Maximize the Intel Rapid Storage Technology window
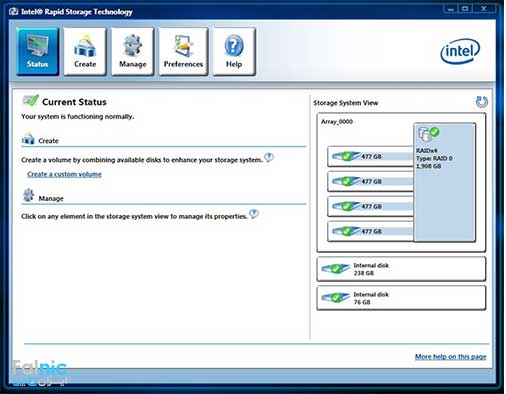This screenshot has width=506, height=394. [x=465, y=9]
